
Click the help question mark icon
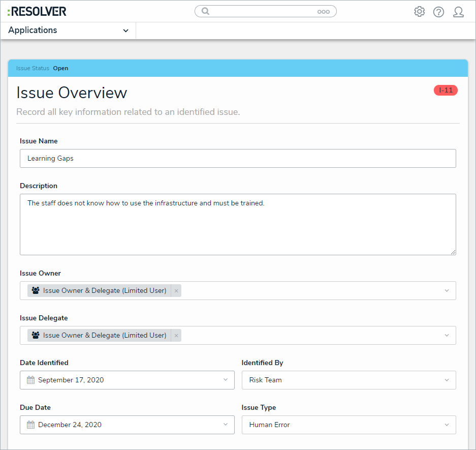tap(438, 12)
